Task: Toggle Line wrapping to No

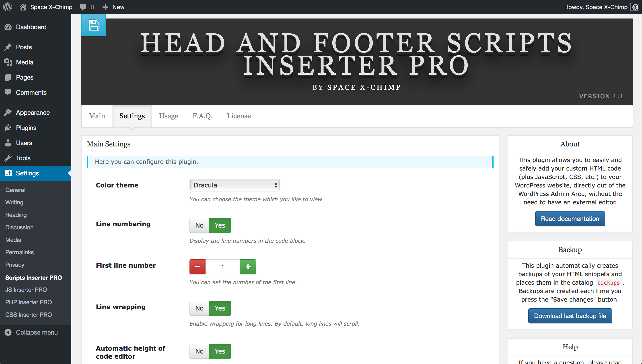Action: 200,308
